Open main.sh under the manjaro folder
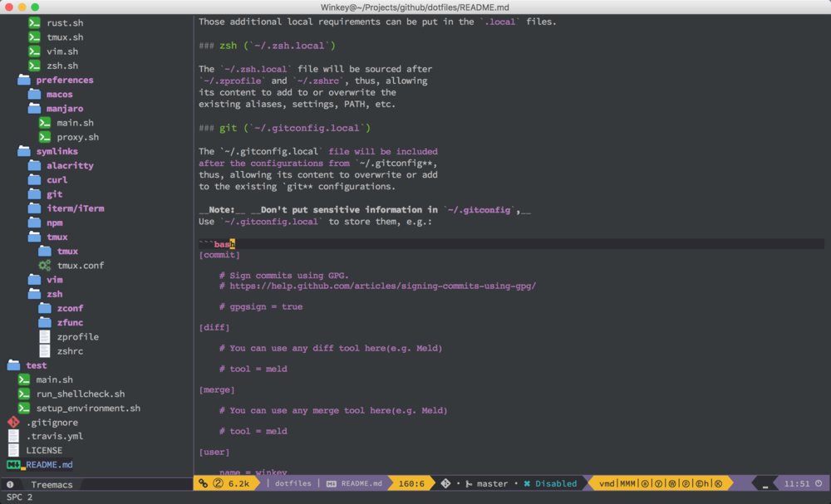 (x=76, y=123)
